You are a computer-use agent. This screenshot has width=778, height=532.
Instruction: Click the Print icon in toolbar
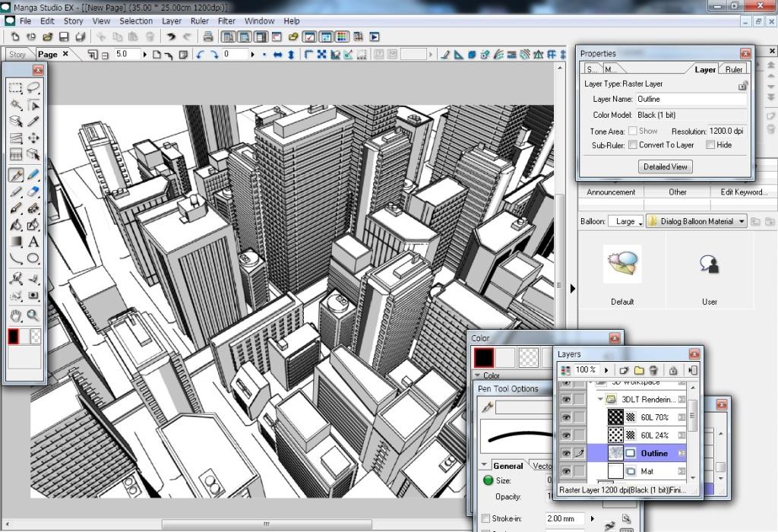point(207,36)
